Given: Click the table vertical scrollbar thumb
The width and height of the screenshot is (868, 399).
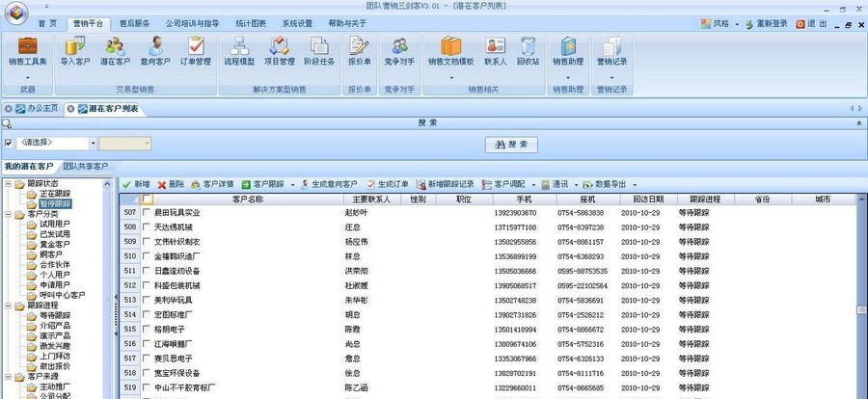Looking at the screenshot, I should (x=861, y=310).
